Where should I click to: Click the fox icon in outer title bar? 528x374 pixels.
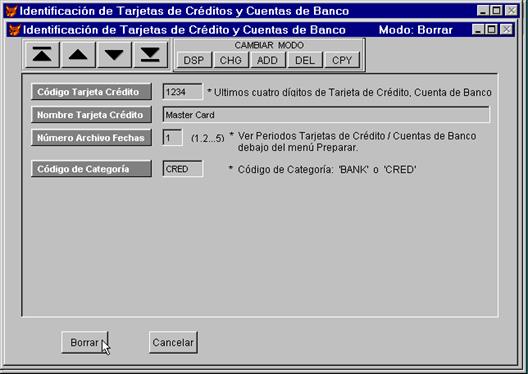(11, 11)
